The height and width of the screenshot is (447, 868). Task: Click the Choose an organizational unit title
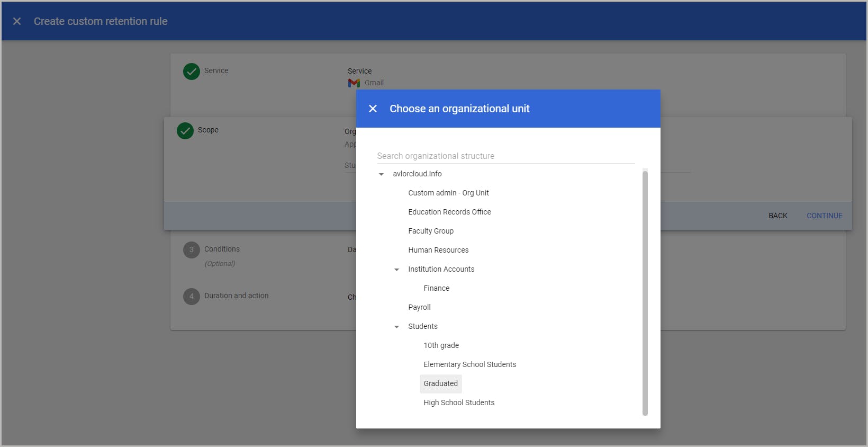coord(459,109)
